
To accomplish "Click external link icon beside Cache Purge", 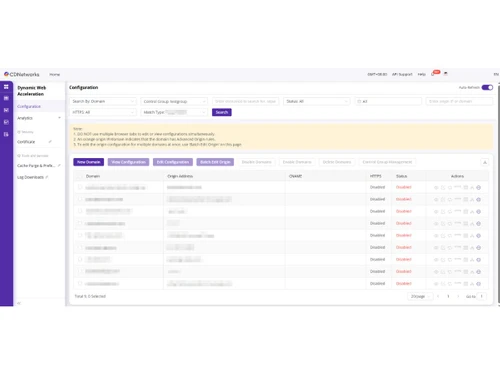I will (59, 165).
